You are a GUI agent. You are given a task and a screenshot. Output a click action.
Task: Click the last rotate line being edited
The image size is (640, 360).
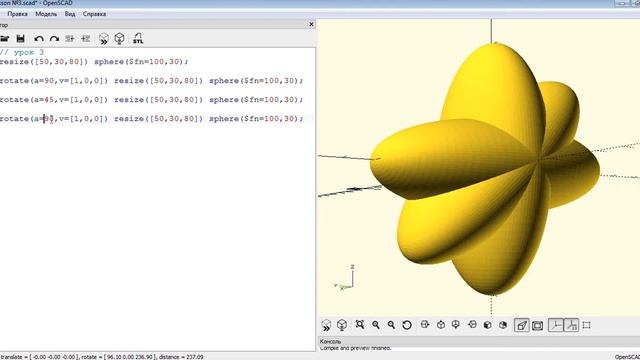[151, 119]
